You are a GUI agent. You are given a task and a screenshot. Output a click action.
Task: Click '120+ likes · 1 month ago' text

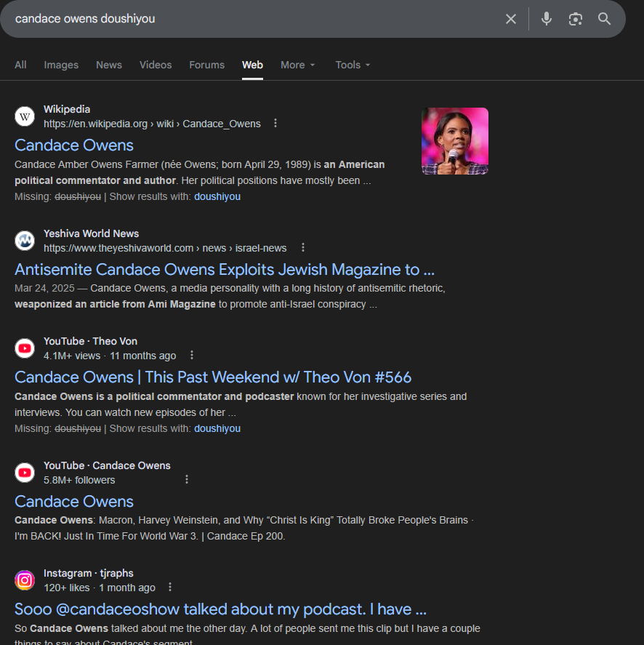[100, 588]
